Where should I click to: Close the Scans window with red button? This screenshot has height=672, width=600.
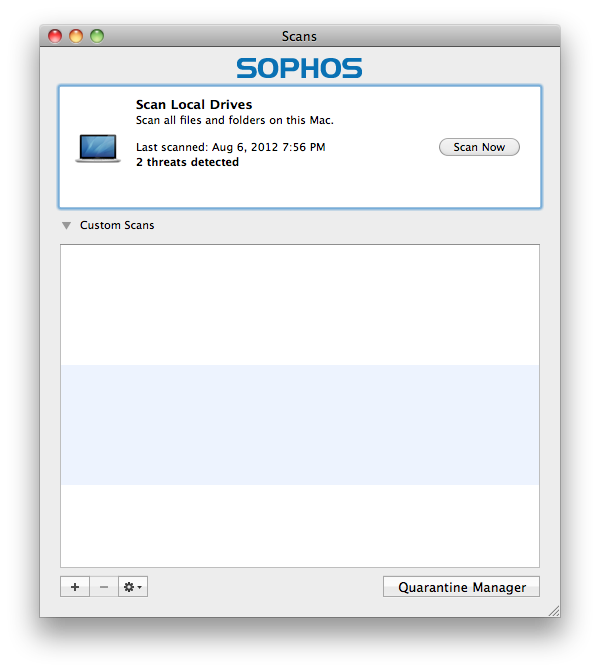[x=55, y=36]
